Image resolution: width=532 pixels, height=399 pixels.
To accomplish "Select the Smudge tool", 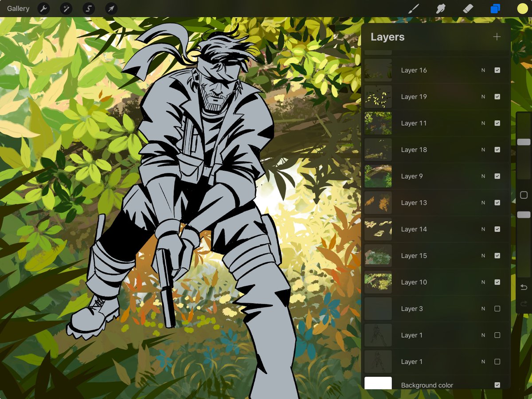I will click(x=441, y=8).
